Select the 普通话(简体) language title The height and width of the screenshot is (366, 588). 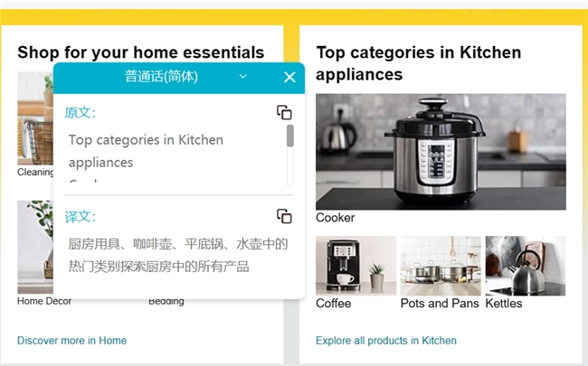click(161, 77)
